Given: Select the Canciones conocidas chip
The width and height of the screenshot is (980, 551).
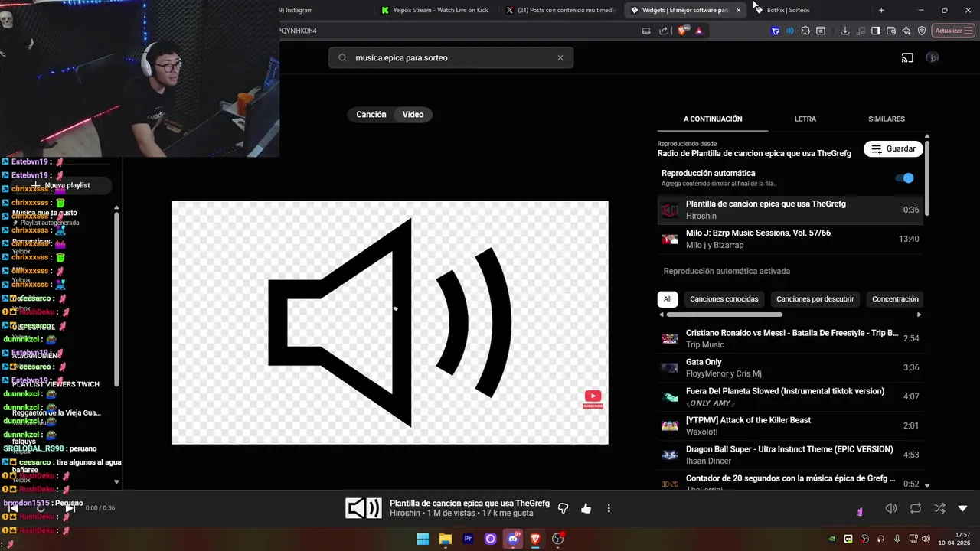Looking at the screenshot, I should pyautogui.click(x=724, y=299).
